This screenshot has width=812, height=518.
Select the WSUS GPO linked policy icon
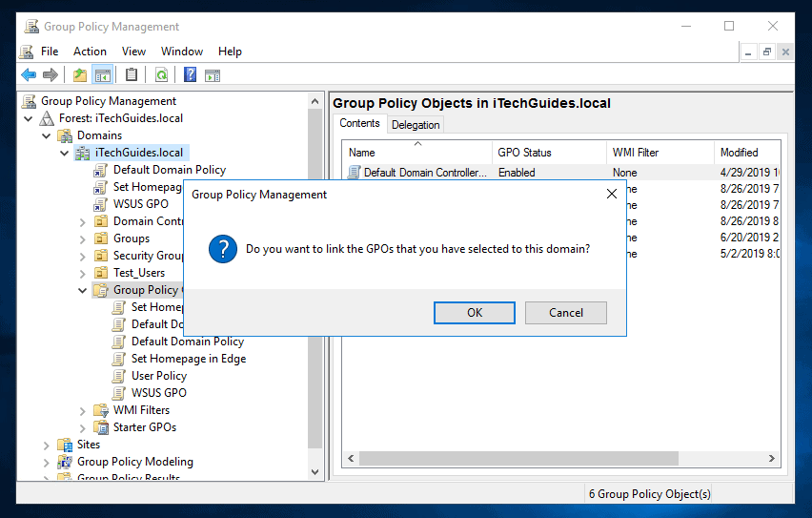point(101,203)
